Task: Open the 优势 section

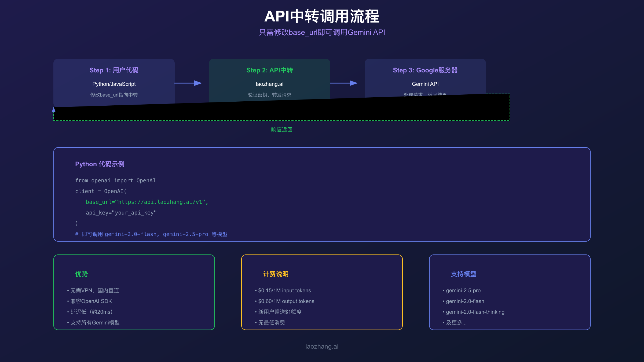Action: tap(81, 274)
